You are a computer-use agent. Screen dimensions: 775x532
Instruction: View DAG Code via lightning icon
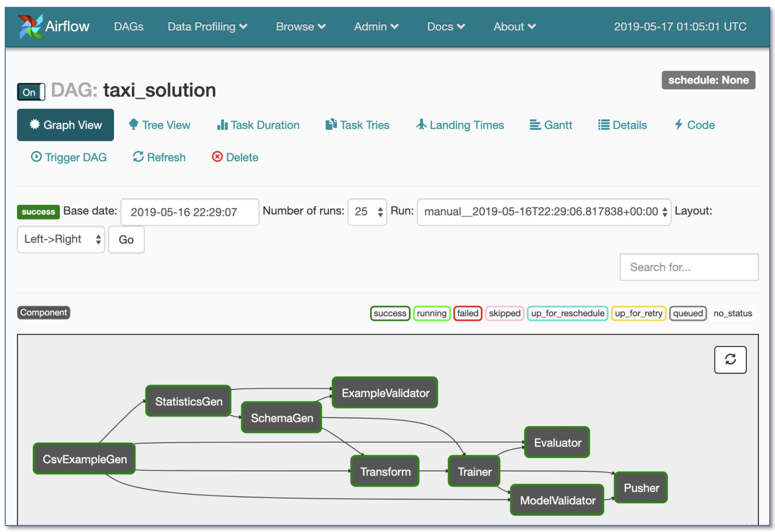point(678,125)
